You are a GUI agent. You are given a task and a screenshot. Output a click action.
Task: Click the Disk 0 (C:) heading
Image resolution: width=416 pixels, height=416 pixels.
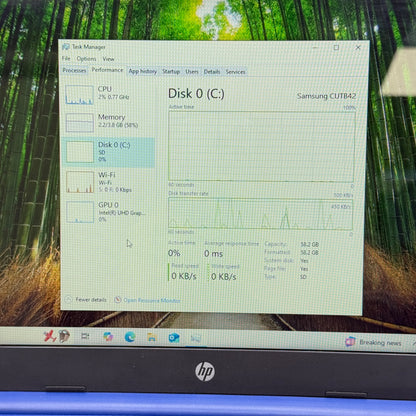point(196,94)
